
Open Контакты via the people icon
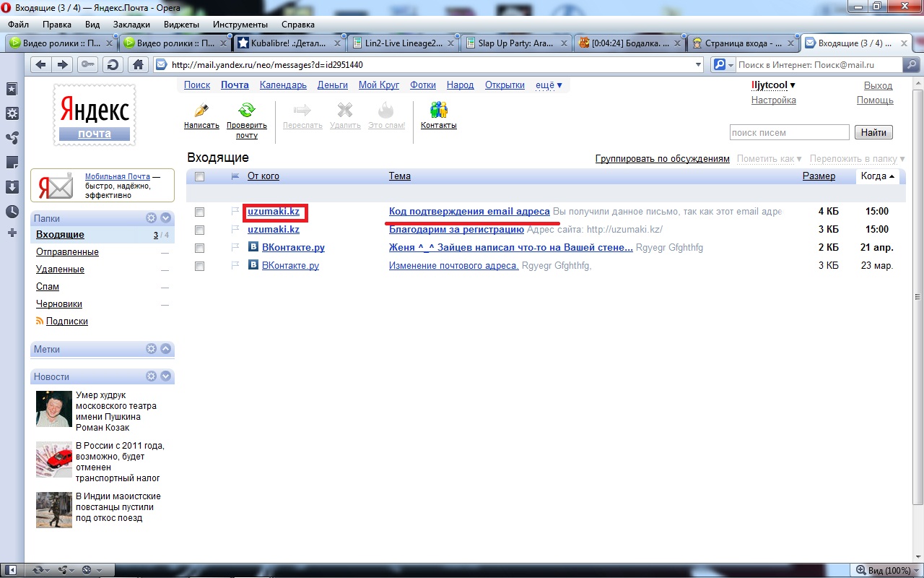[x=439, y=110]
